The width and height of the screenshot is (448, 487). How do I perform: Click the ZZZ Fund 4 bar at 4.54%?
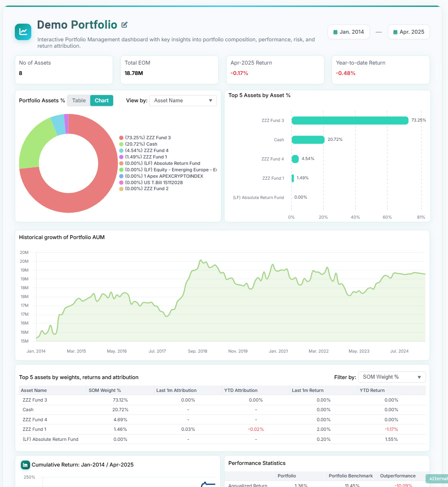295,159
